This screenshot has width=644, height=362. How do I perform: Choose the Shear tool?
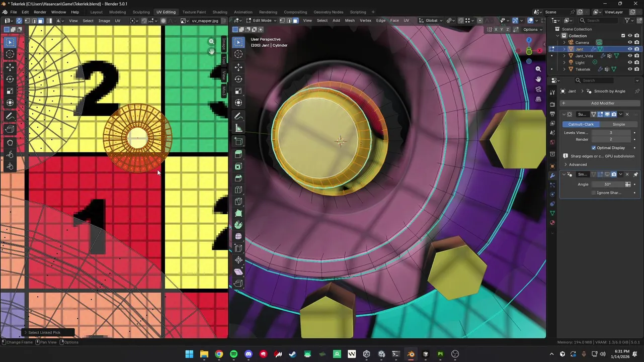(238, 271)
